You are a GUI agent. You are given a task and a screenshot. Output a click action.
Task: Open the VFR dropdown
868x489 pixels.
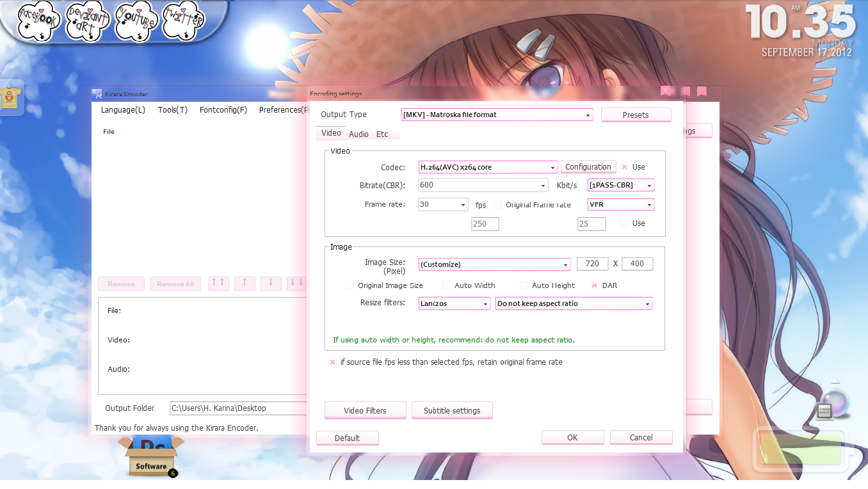pyautogui.click(x=621, y=205)
